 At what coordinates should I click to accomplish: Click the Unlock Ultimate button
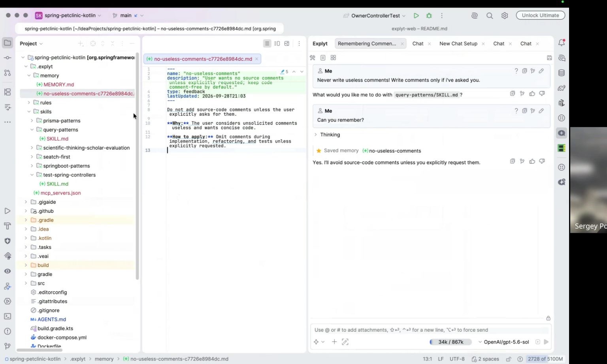541,15
